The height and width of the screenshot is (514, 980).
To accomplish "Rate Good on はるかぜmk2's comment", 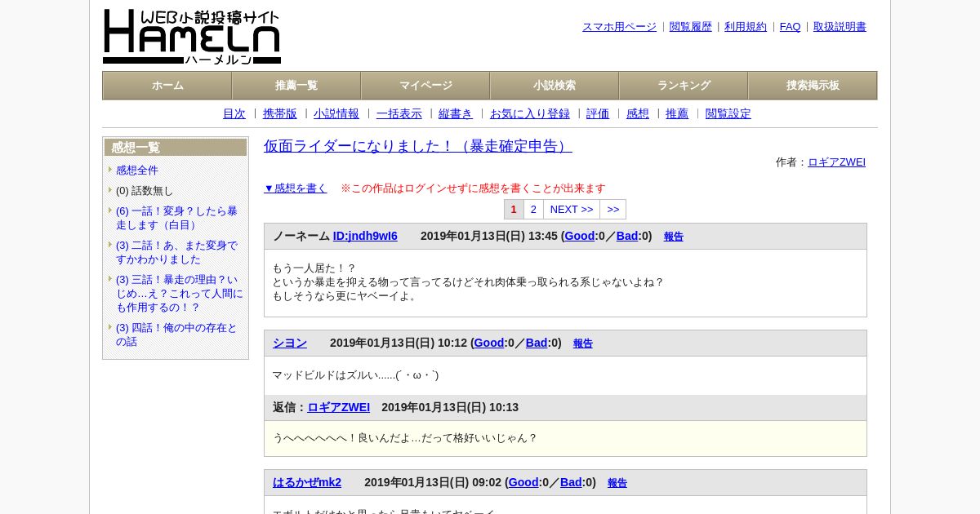I will (x=523, y=483).
